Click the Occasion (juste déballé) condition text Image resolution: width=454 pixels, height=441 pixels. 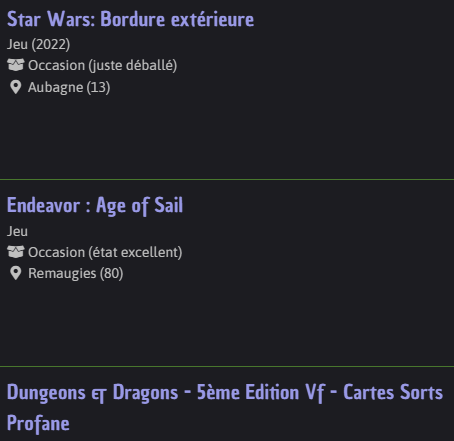pos(102,65)
